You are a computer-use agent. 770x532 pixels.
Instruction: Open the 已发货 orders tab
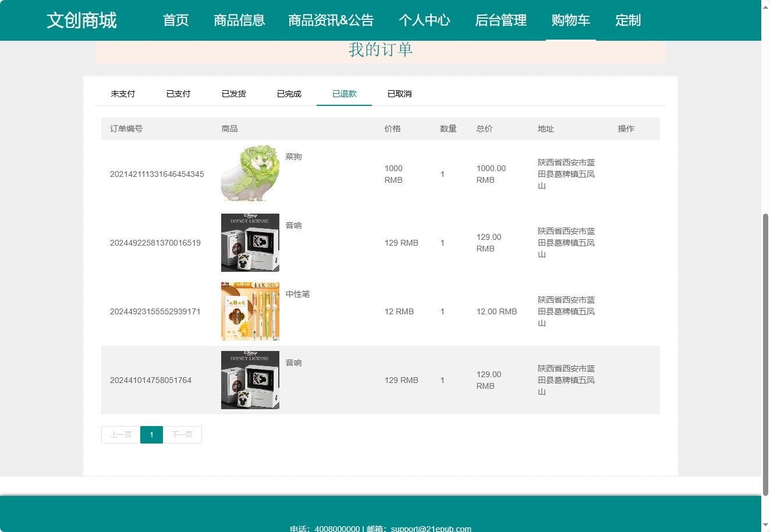pyautogui.click(x=233, y=93)
